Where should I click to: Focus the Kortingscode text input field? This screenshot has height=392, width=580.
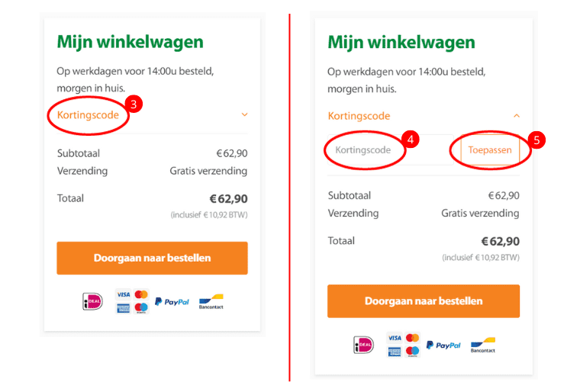tap(391, 149)
